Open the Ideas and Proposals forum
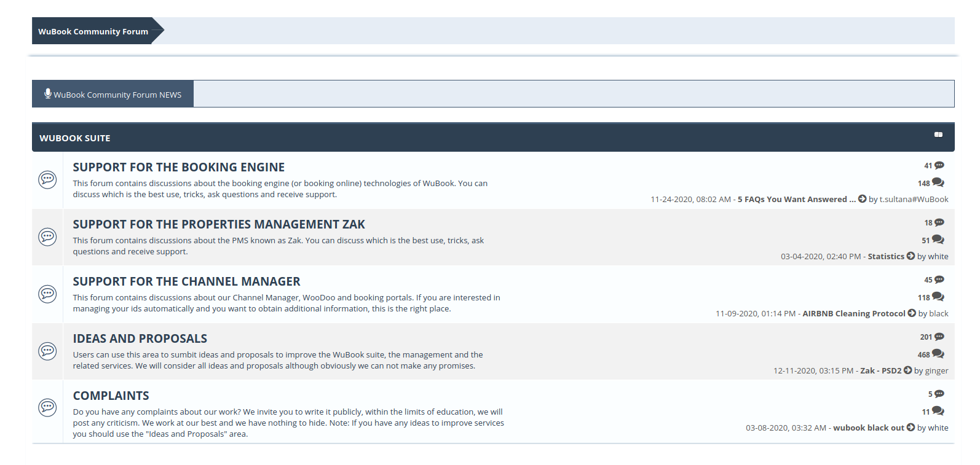 point(140,338)
